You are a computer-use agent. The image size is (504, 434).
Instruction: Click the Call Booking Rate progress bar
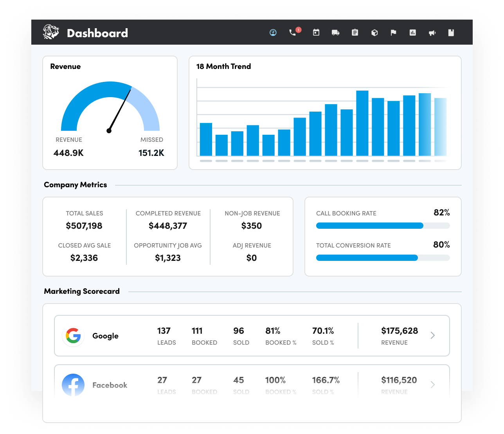[x=383, y=226]
